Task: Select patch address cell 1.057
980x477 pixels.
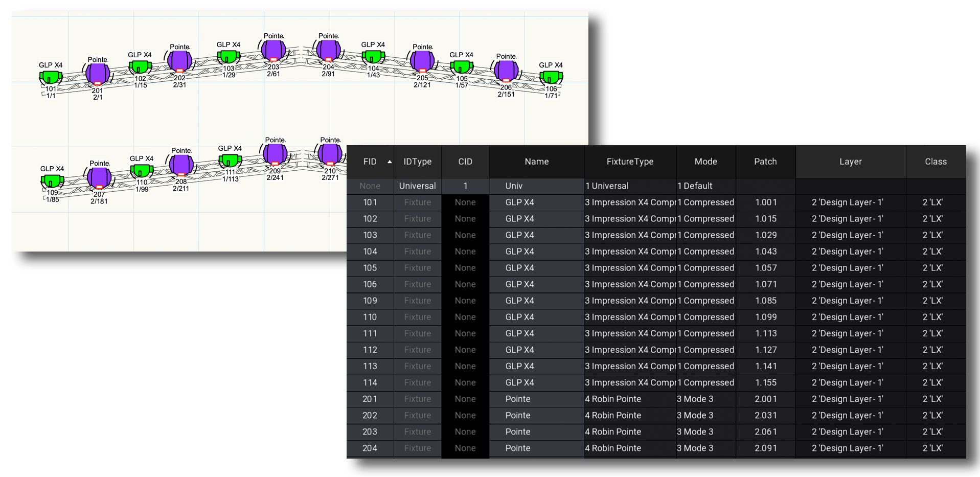Action: click(x=766, y=268)
